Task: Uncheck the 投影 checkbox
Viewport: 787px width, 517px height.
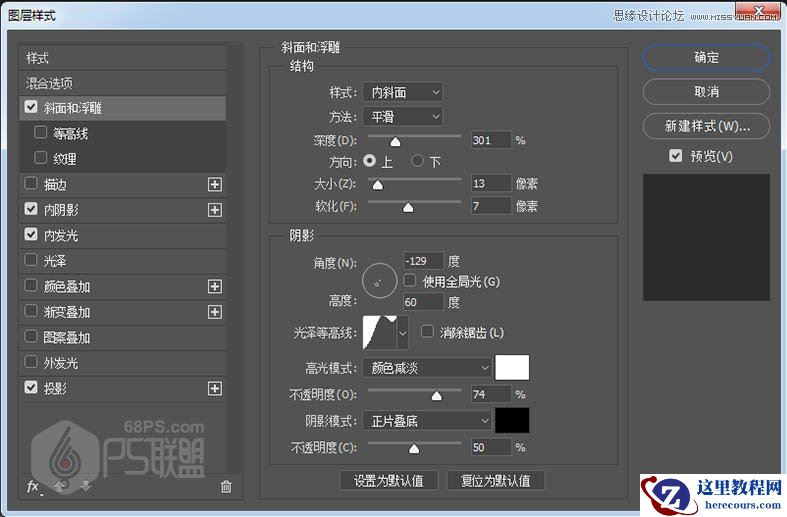Action: tap(31, 387)
